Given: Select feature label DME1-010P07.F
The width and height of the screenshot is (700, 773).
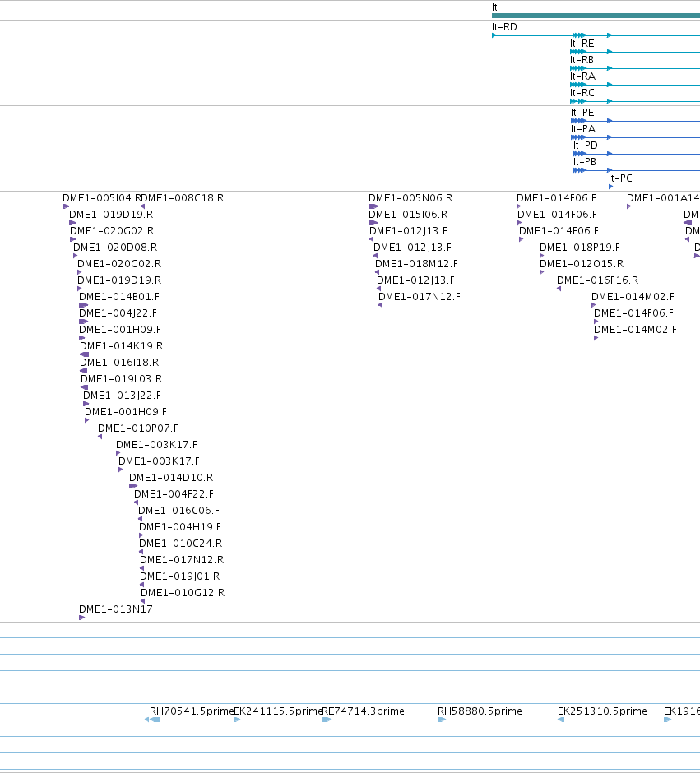Looking at the screenshot, I should 138,428.
